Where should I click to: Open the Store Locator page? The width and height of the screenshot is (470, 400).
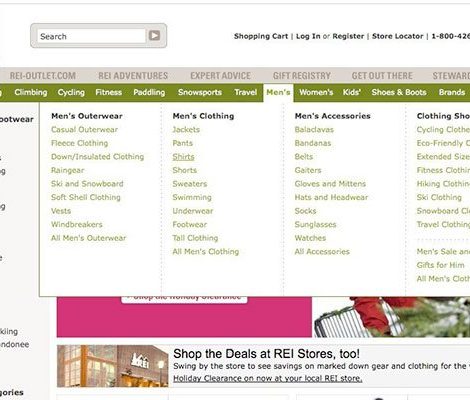397,36
